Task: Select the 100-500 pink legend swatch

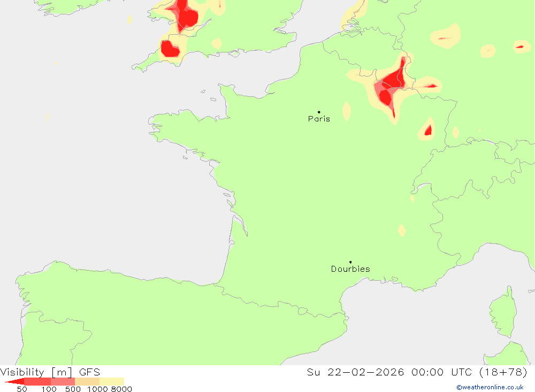Action: tap(63, 381)
